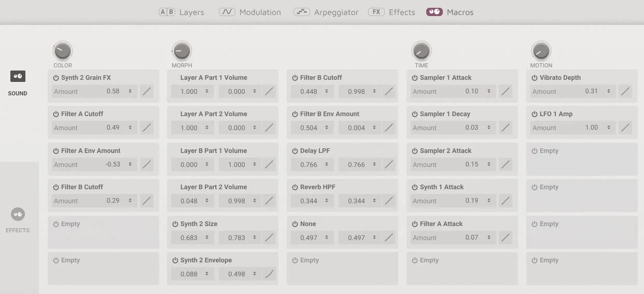Open curve editor for Synth 2 Grain FX
644x294 pixels.
147,91
